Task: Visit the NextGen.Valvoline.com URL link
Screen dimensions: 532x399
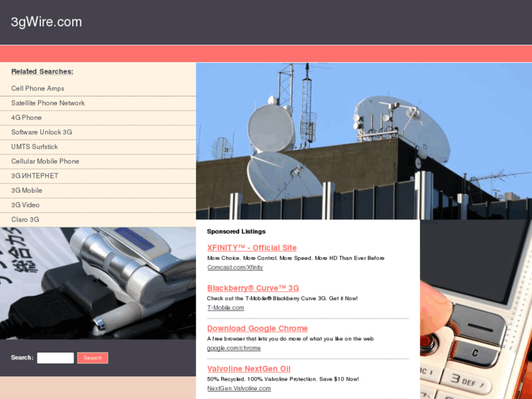Action: pos(239,389)
